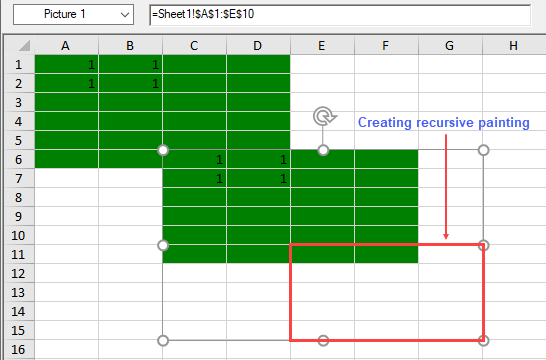This screenshot has width=546, height=360.
Task: Click the picture's top-left sizing handle
Action: click(163, 150)
